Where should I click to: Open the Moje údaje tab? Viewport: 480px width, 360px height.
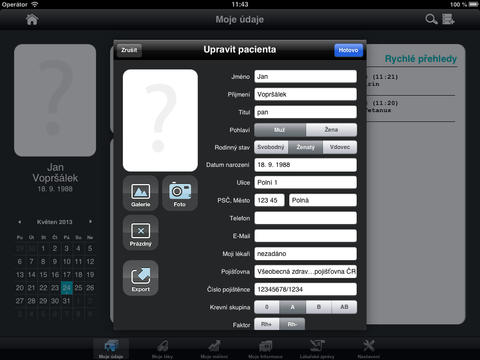pos(111,349)
